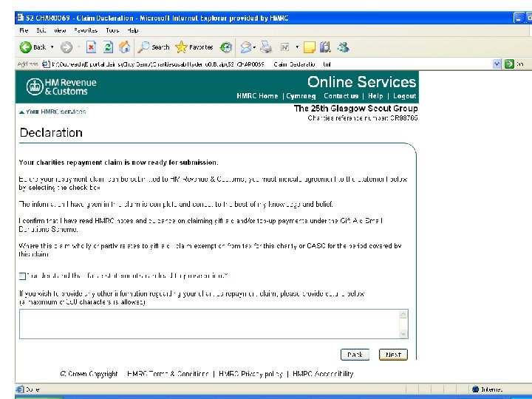Open the Search toolbar button
This screenshot has width=532, height=399.
point(154,47)
